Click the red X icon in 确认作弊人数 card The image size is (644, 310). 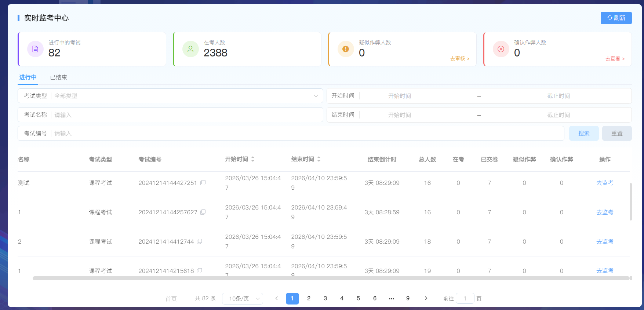click(x=501, y=49)
